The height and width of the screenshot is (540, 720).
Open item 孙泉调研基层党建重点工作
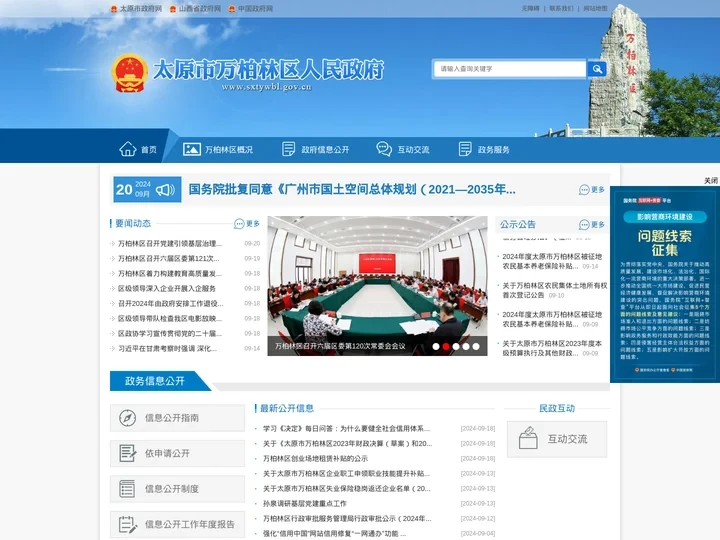click(x=305, y=503)
